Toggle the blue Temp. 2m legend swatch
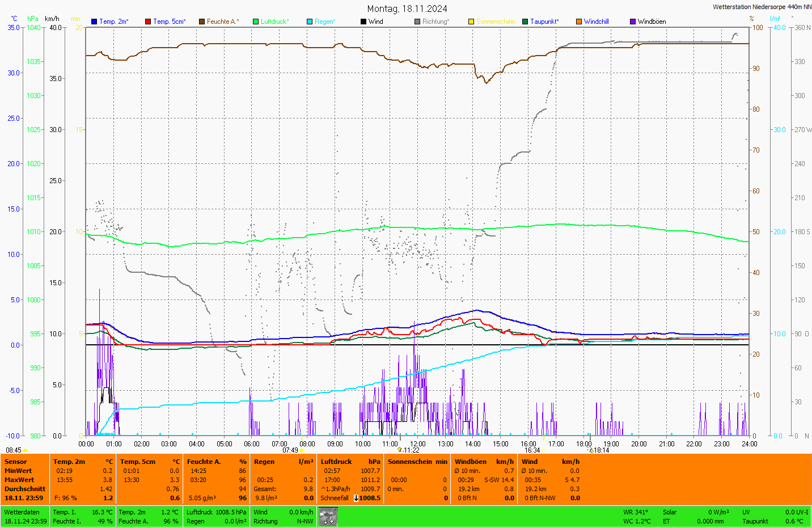 click(94, 22)
